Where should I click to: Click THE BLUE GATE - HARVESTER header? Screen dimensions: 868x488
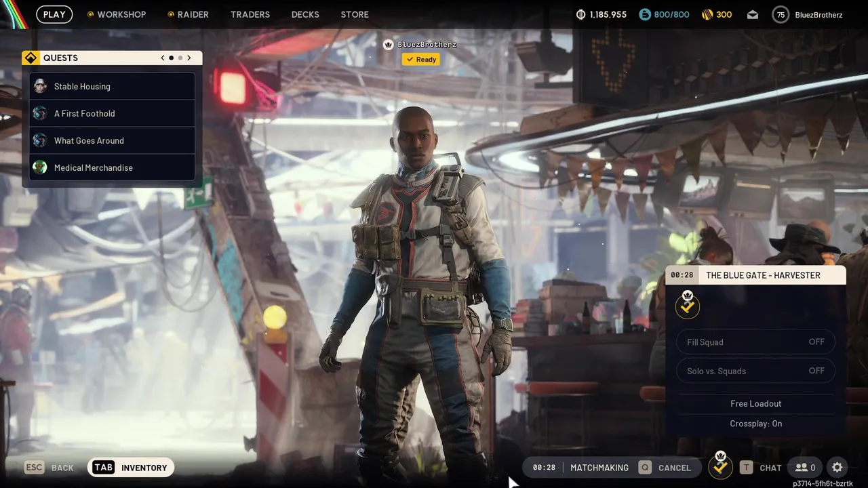tap(763, 275)
